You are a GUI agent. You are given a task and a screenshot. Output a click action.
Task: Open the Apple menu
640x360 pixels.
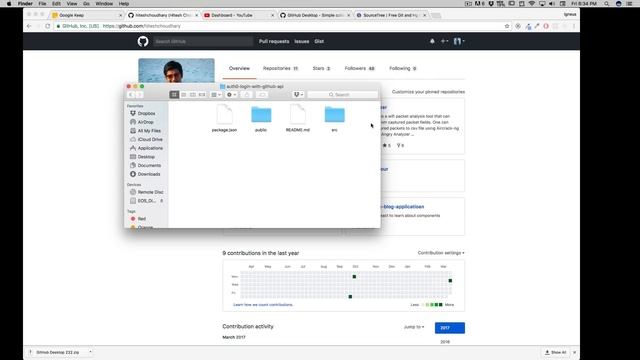(9, 4)
